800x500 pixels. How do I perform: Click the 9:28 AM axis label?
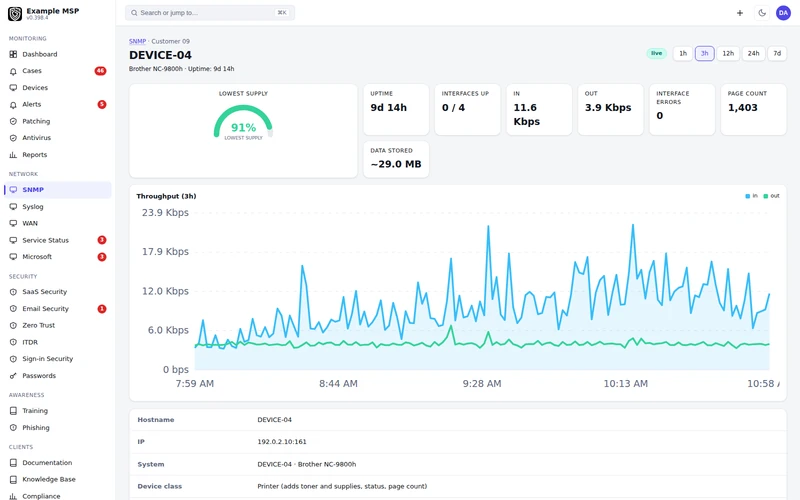482,384
